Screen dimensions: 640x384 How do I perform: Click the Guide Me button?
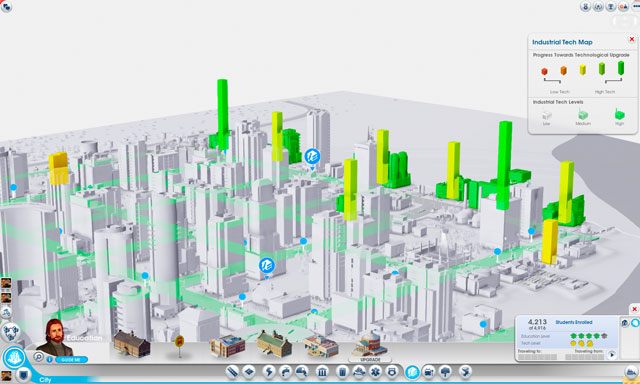[x=71, y=360]
